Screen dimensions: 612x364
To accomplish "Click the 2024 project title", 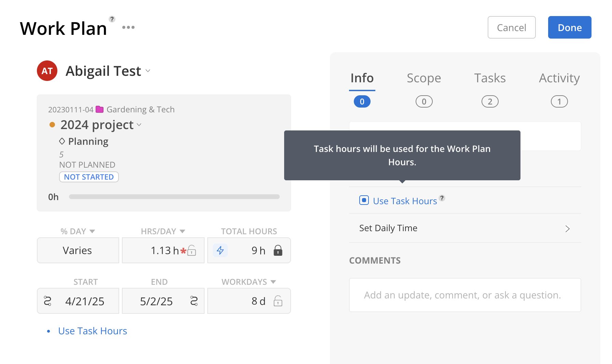I will pyautogui.click(x=97, y=125).
